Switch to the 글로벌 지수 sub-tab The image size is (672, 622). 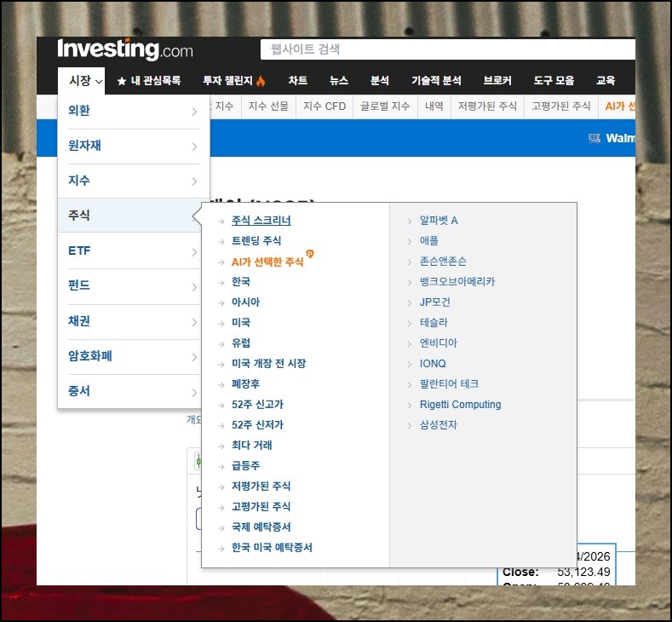click(385, 107)
